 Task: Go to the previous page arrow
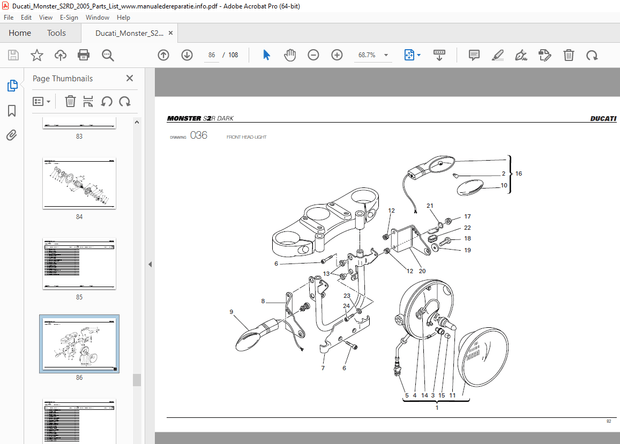point(163,55)
